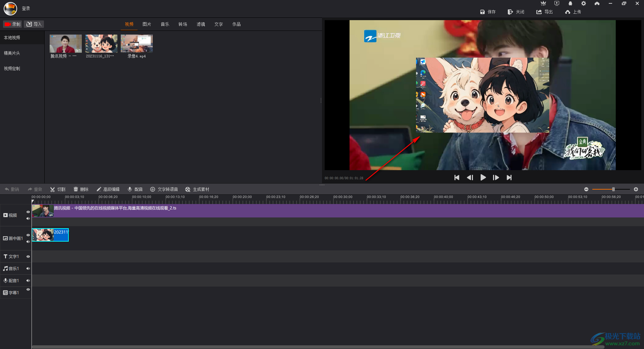Image resolution: width=644 pixels, height=349 pixels.
Task: Switch to the 图片 tab
Action: tap(147, 24)
